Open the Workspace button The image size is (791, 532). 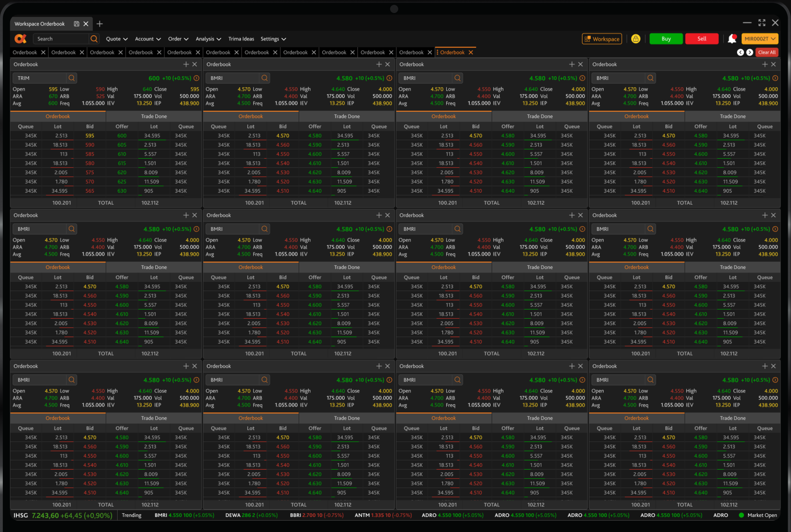pos(602,39)
